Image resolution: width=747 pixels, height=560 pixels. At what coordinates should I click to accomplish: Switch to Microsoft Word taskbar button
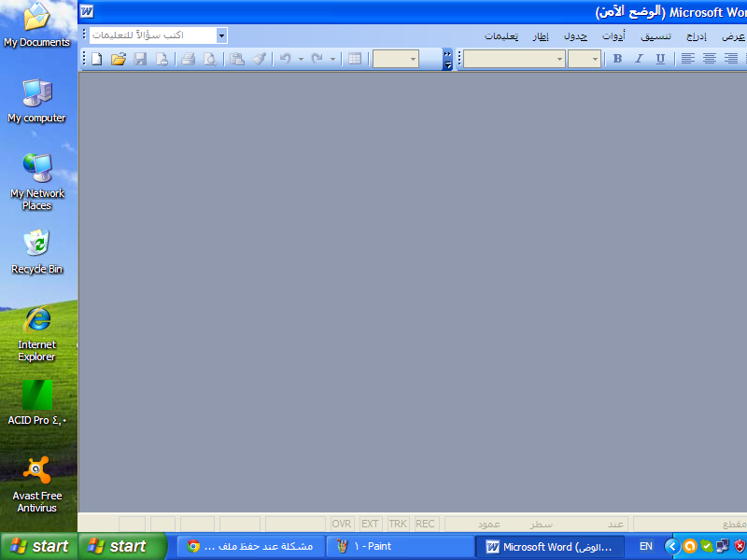point(550,546)
